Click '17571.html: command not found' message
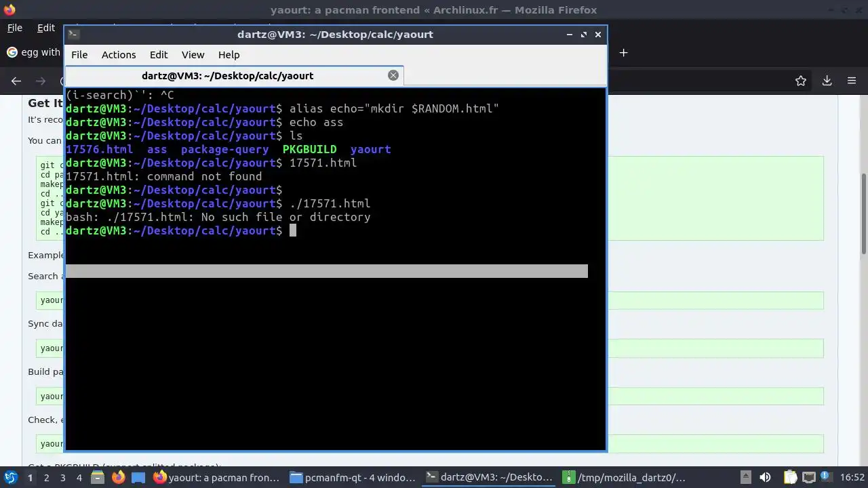This screenshot has height=488, width=868. pos(164,176)
